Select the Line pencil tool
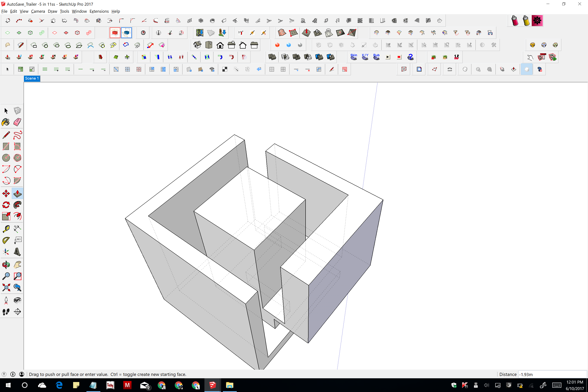Image resolution: width=588 pixels, height=392 pixels. point(6,135)
